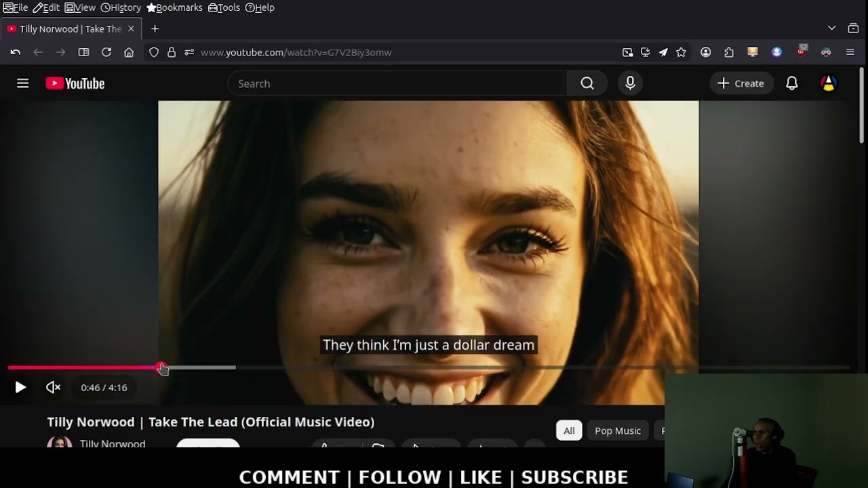
Task: Open the browser account profile icon
Action: coord(706,52)
